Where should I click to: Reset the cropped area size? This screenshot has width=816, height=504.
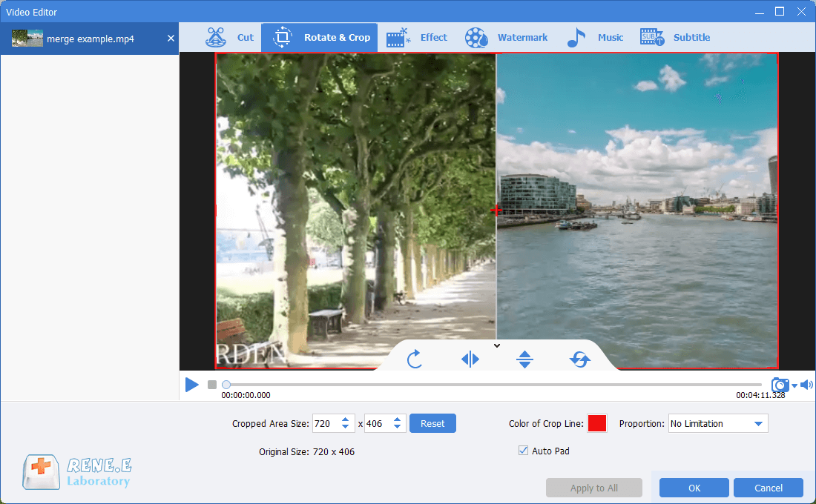pos(432,423)
